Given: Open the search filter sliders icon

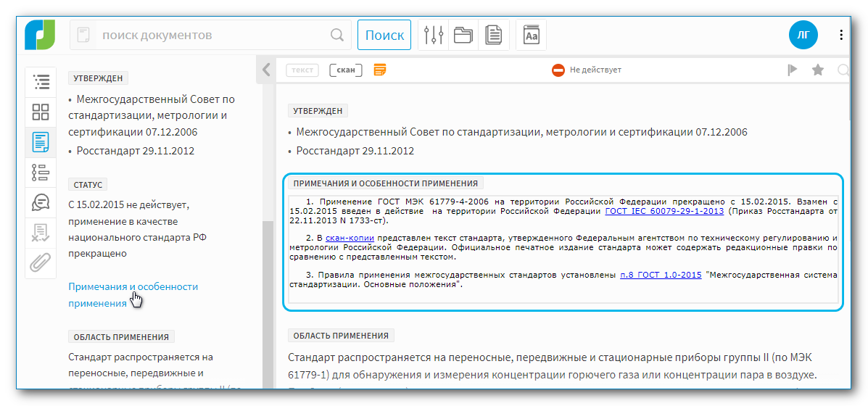Looking at the screenshot, I should (x=434, y=36).
